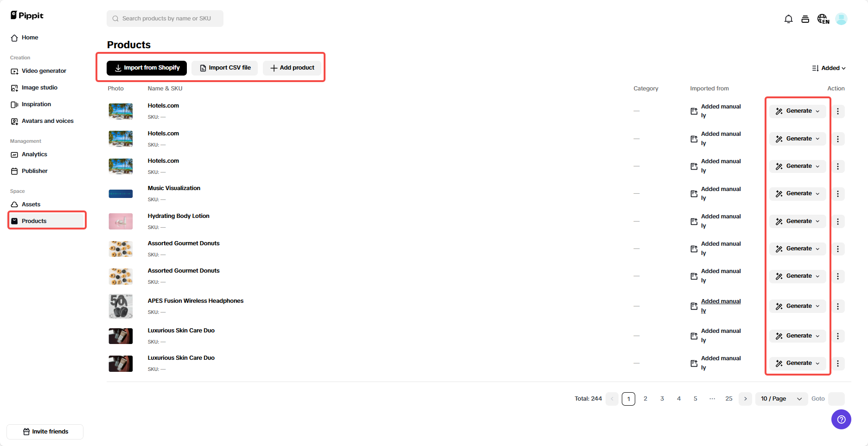Click the Search products by name or SKU field

tap(165, 19)
